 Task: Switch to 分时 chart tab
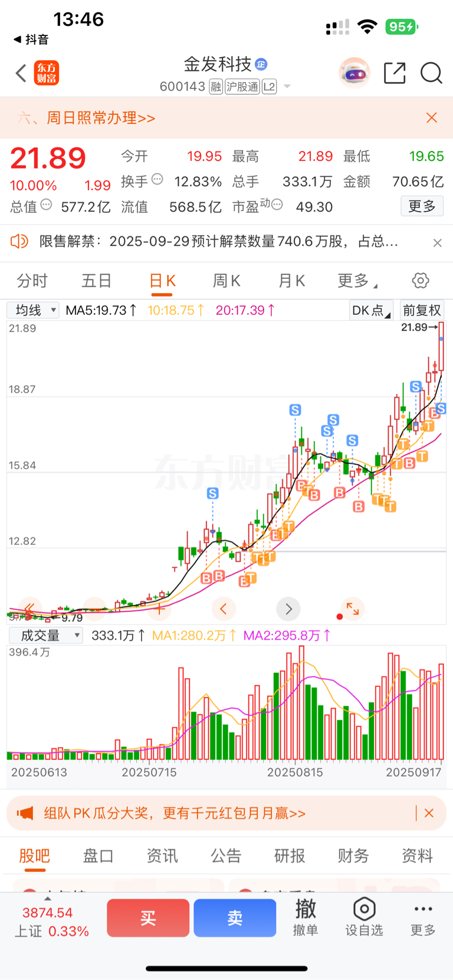[x=32, y=281]
